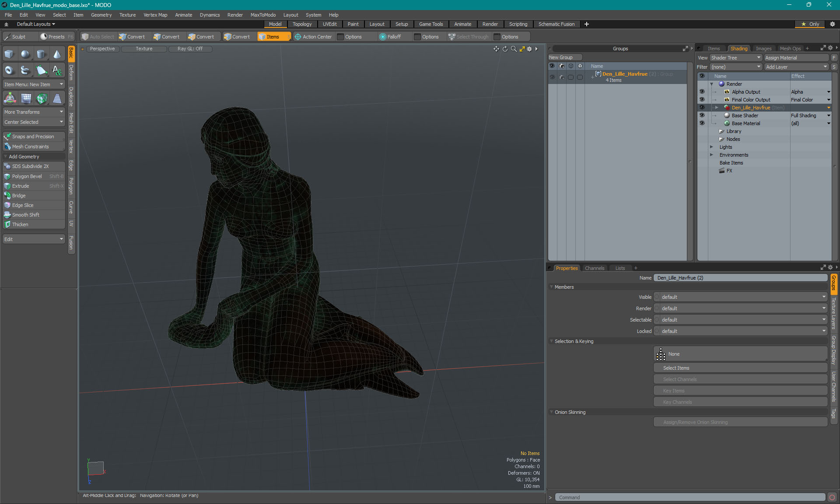The height and width of the screenshot is (504, 840).
Task: Click the Assign Material button
Action: (796, 58)
